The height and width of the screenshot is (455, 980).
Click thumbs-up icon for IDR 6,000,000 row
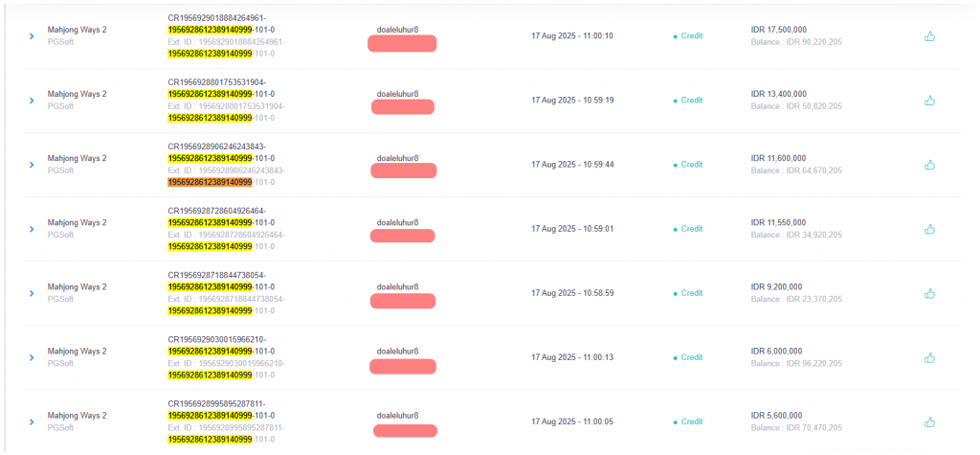[x=929, y=357]
